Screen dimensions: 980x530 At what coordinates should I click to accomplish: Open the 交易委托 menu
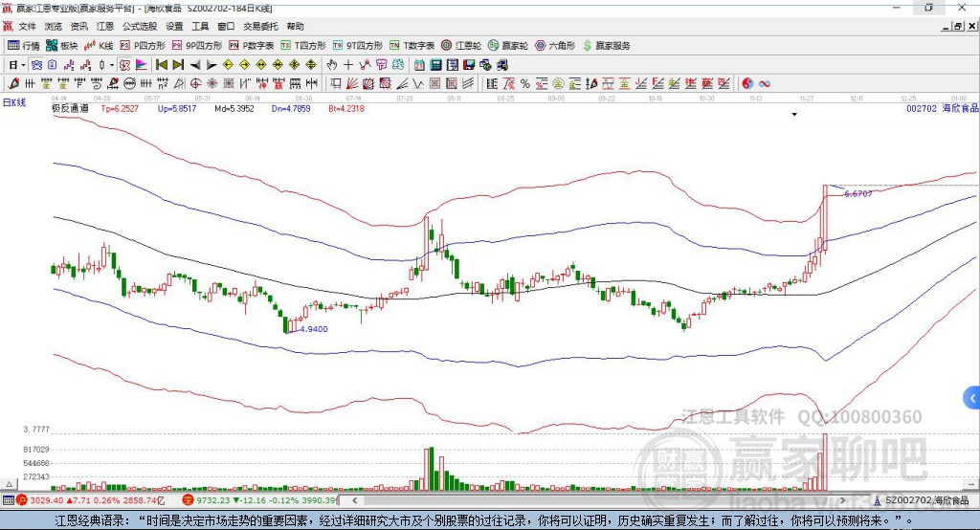[x=260, y=26]
